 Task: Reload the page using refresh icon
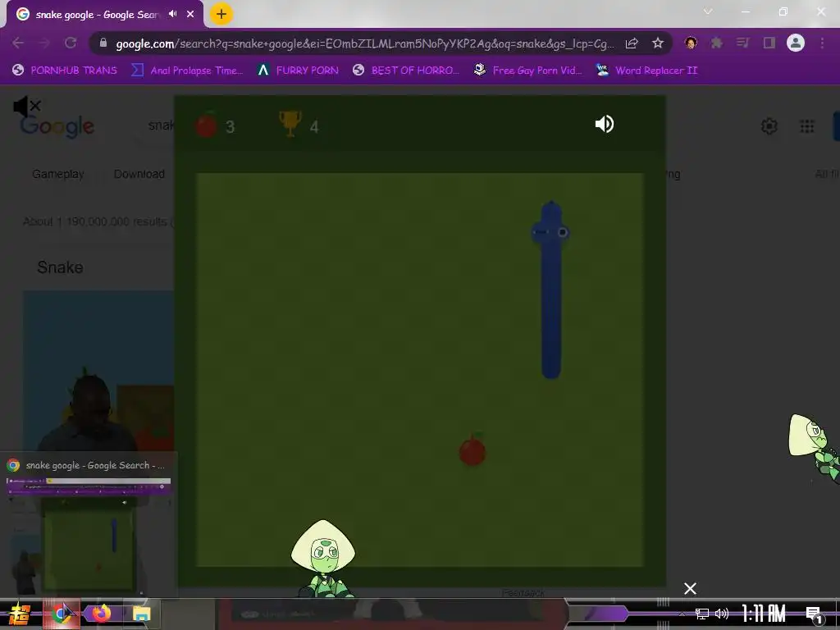(x=71, y=43)
